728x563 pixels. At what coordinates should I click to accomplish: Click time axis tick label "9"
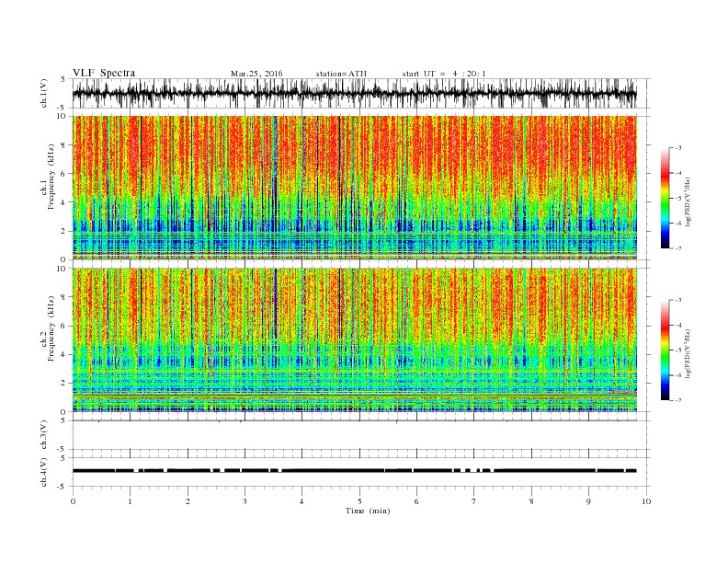[x=588, y=501]
